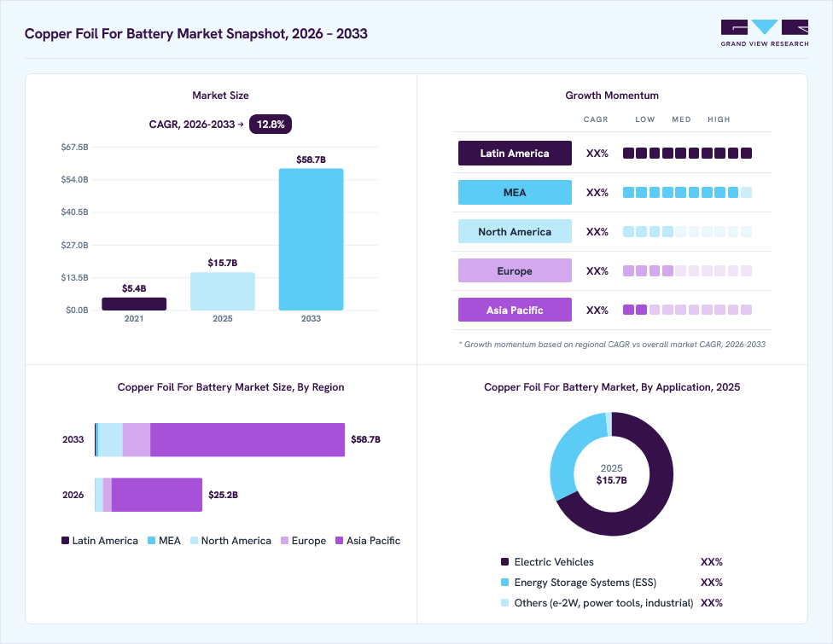The height and width of the screenshot is (644, 833).
Task: Click the $58.7B value beside 2033 regional bar
Action: click(365, 439)
